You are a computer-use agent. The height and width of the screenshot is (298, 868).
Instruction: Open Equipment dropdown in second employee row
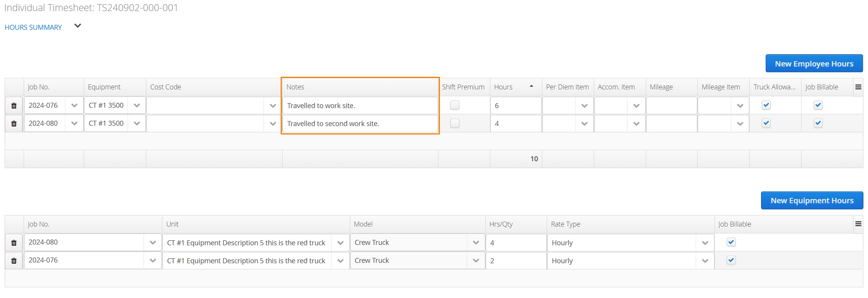137,123
